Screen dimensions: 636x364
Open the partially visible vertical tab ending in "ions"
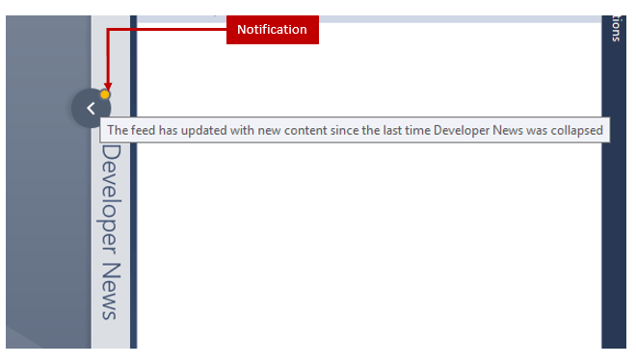pos(616,28)
